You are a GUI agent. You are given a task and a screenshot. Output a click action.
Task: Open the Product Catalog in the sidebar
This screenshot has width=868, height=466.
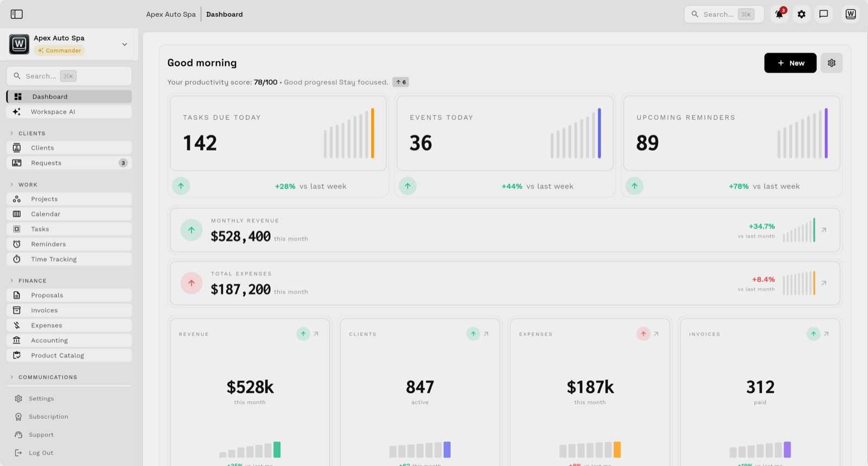click(x=69, y=355)
